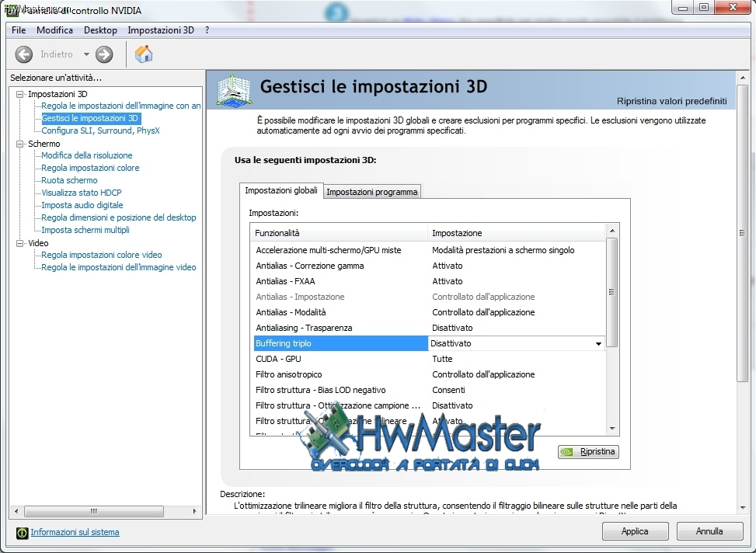Select the Antialias - Correzione gamma row

[x=429, y=266]
